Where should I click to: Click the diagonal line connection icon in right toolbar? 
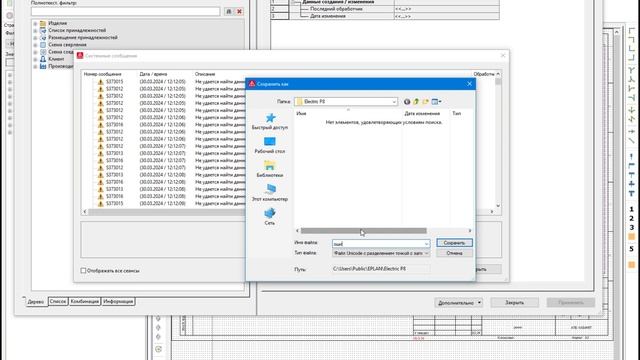[x=631, y=141]
